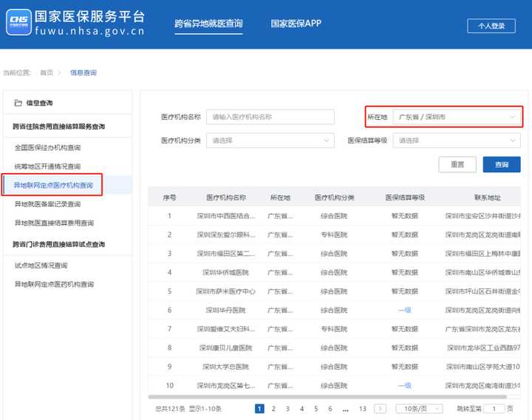Open the 国家医保APP tab
532x420 pixels.
coord(296,24)
